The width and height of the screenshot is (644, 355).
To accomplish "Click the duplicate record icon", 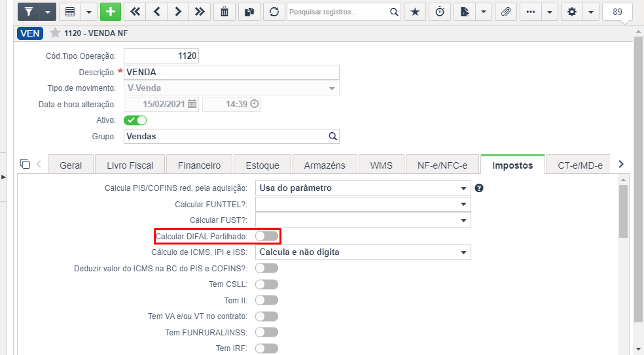I will click(249, 12).
